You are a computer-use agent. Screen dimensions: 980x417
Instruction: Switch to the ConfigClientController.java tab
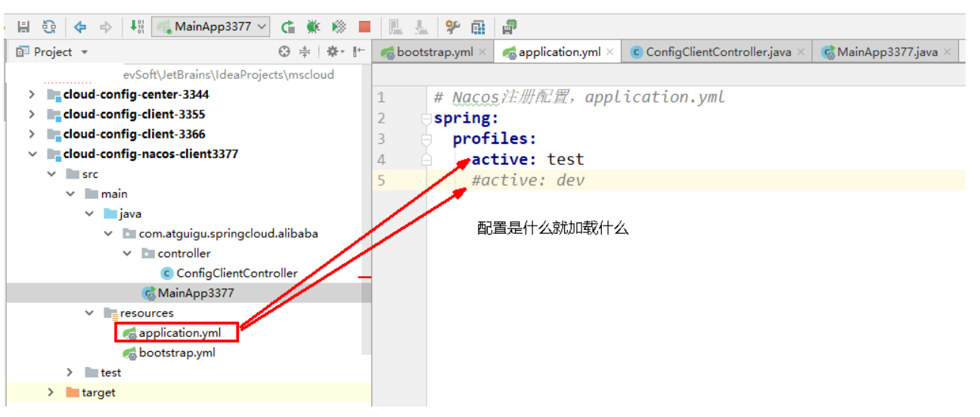point(718,51)
